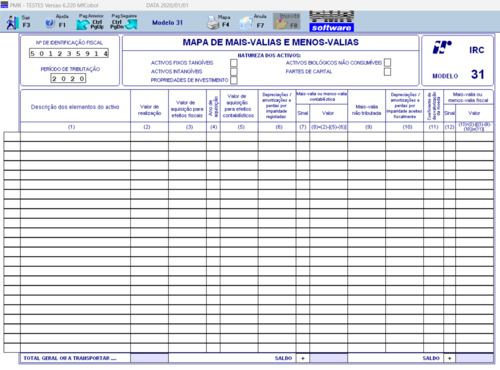This screenshot has width=500, height=370.
Task: Click the PMR software logo
Action: [x=331, y=21]
